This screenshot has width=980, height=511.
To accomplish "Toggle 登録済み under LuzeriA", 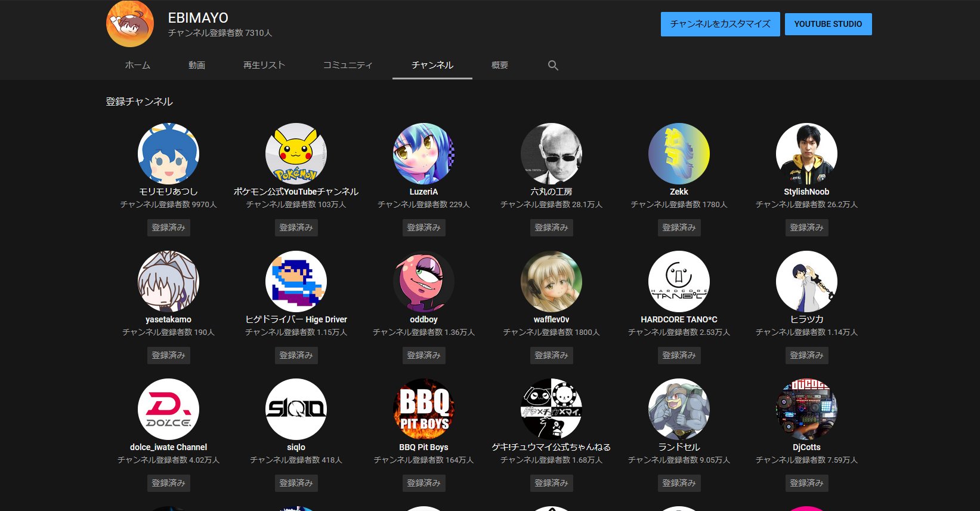I will pyautogui.click(x=423, y=227).
